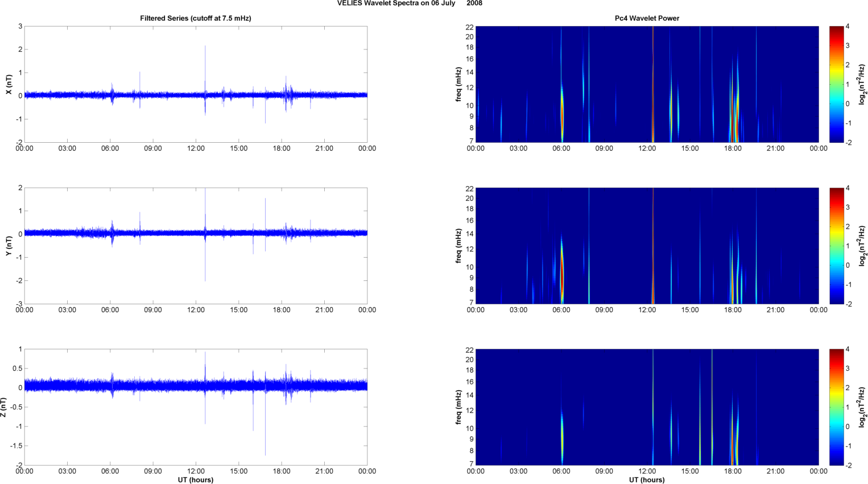Image resolution: width=868 pixels, height=484 pixels.
Task: Click the 12:00 tick label under X series plot
Action: tap(196, 148)
